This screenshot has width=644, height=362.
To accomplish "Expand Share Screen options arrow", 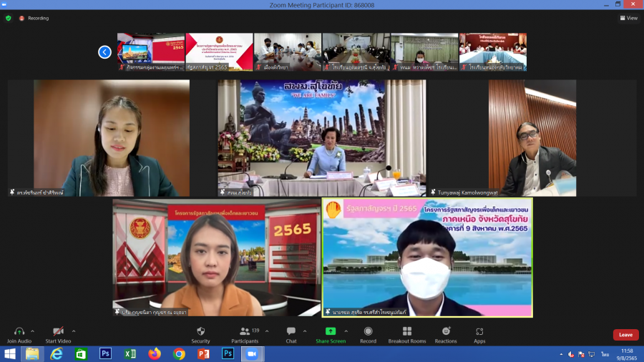I will coord(346,331).
